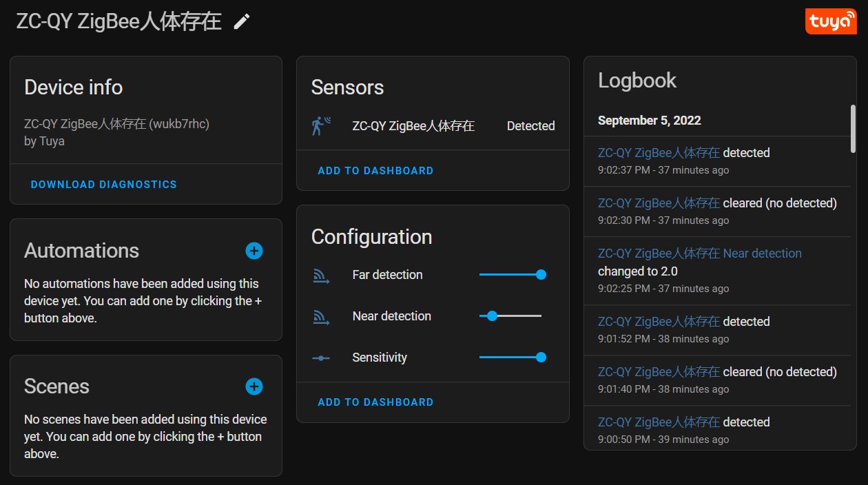Click the Near detection slider handle
Viewport: 868px width, 485px height.
click(x=492, y=316)
